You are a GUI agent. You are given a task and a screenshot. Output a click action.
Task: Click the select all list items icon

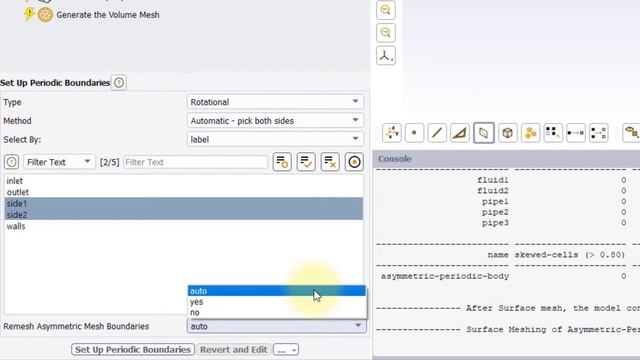click(x=306, y=162)
